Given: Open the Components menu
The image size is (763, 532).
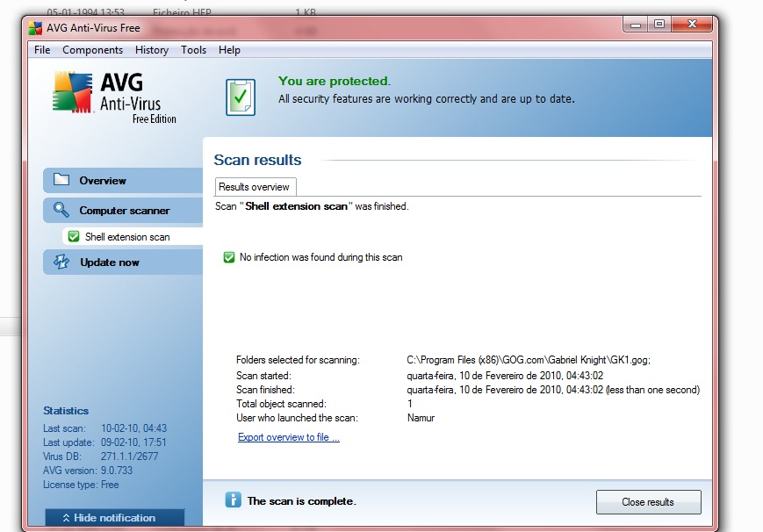Looking at the screenshot, I should (92, 50).
